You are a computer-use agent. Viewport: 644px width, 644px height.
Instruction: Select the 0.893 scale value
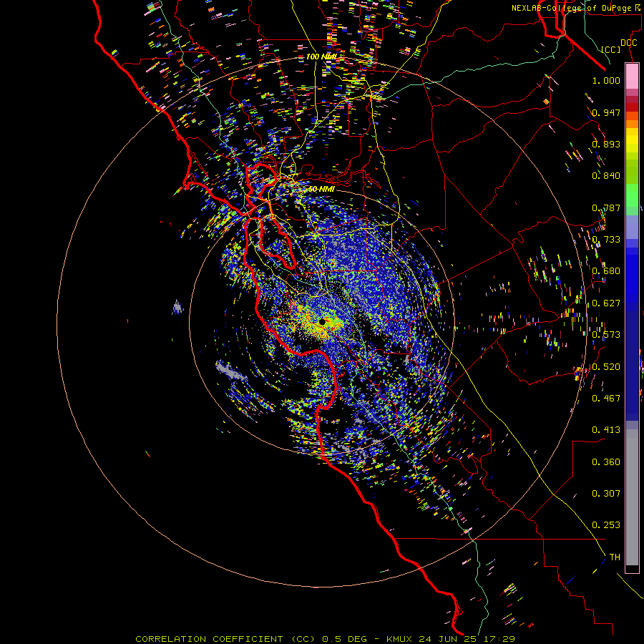[x=606, y=144]
